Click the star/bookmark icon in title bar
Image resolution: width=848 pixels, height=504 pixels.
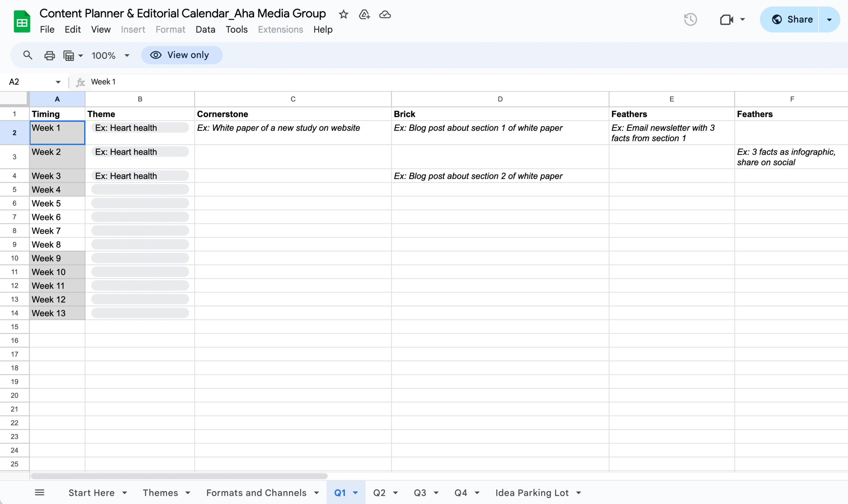click(343, 13)
